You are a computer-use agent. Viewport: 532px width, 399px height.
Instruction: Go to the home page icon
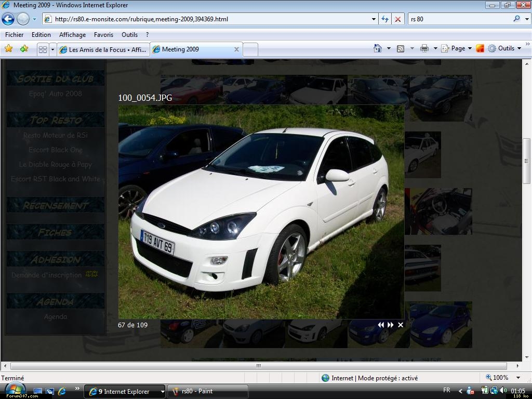pyautogui.click(x=378, y=48)
